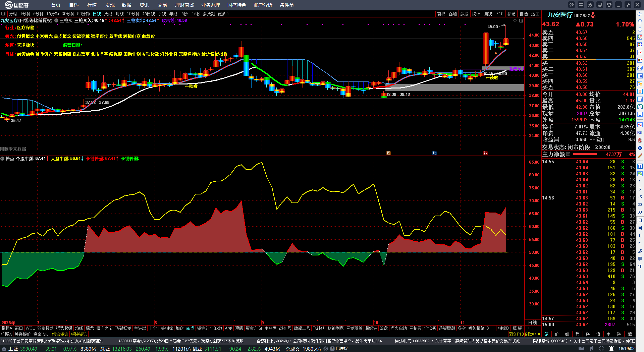Select the pencil drawing tool icon
644x352 pixels.
point(640,156)
